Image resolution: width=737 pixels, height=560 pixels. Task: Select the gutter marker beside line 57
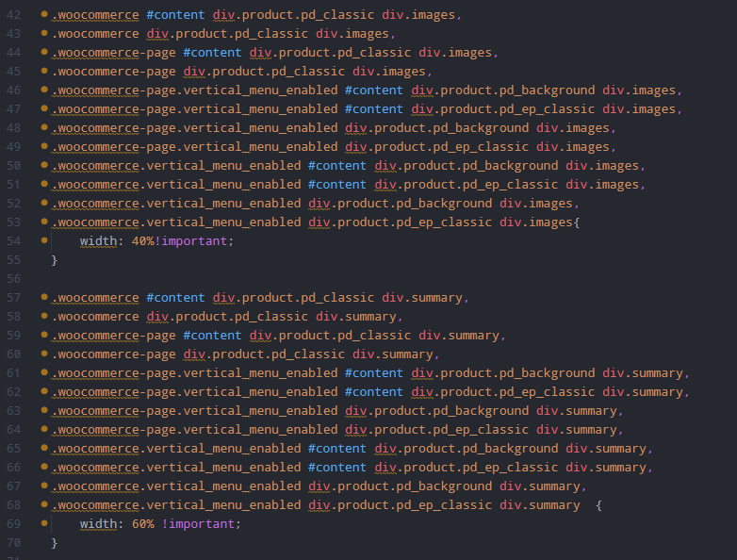pos(43,298)
